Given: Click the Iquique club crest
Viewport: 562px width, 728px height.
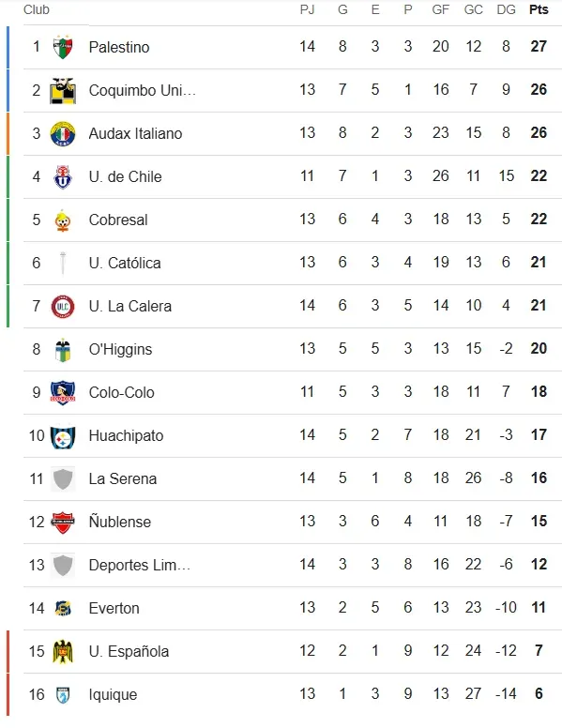Looking at the screenshot, I should [63, 695].
